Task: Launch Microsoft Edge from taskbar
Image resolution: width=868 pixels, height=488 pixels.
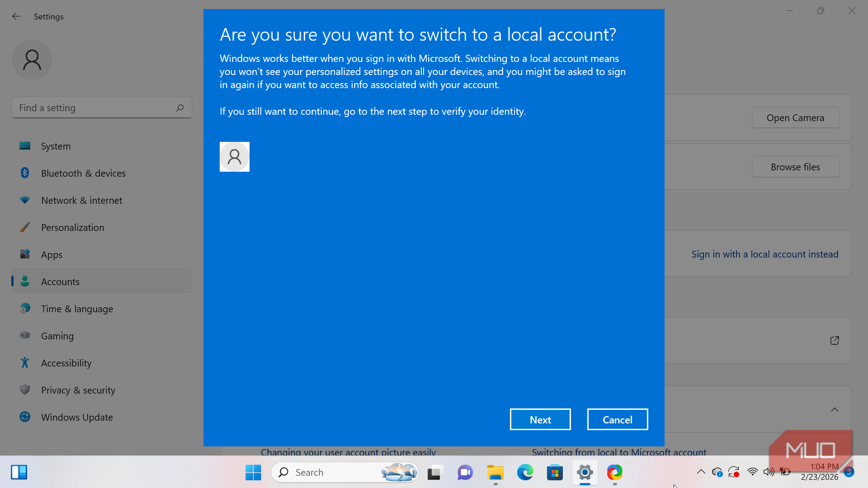Action: point(525,472)
